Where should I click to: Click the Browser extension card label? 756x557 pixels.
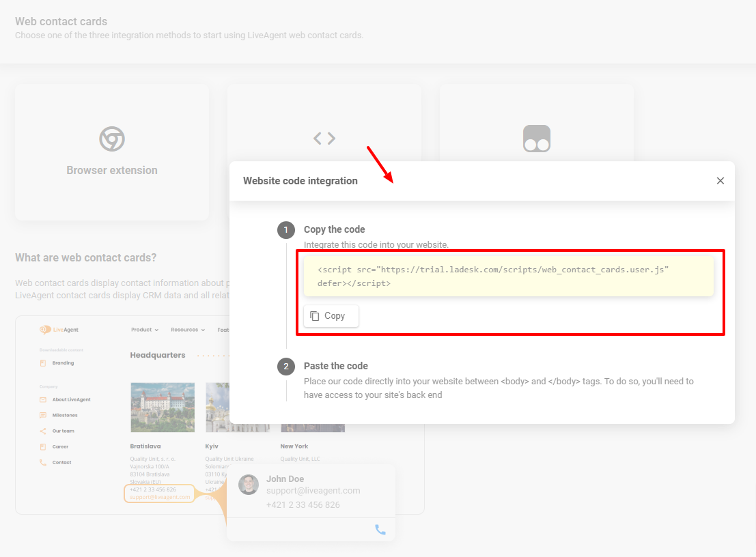click(112, 170)
